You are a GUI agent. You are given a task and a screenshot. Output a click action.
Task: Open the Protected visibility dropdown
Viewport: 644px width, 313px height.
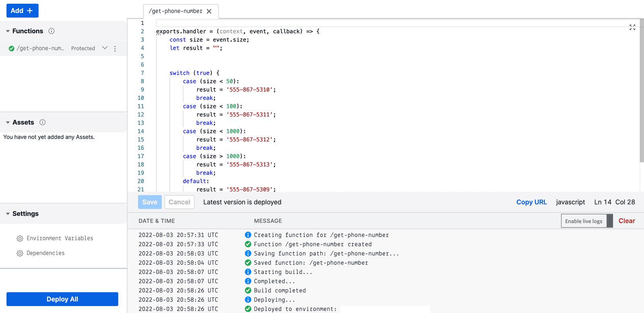tap(105, 48)
